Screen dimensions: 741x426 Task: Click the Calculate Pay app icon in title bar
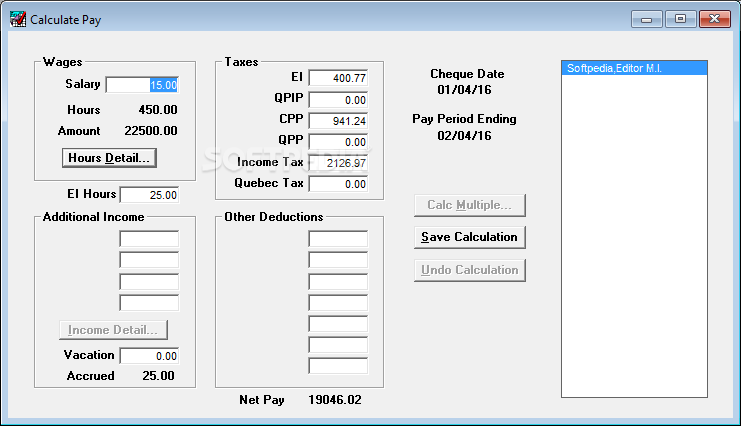pyautogui.click(x=18, y=19)
